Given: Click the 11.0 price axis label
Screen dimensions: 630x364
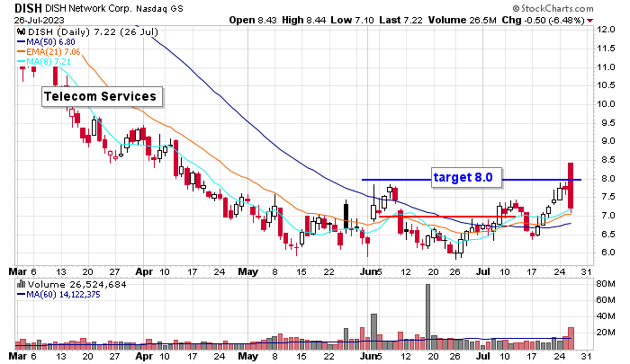Looking at the screenshot, I should tap(606, 67).
